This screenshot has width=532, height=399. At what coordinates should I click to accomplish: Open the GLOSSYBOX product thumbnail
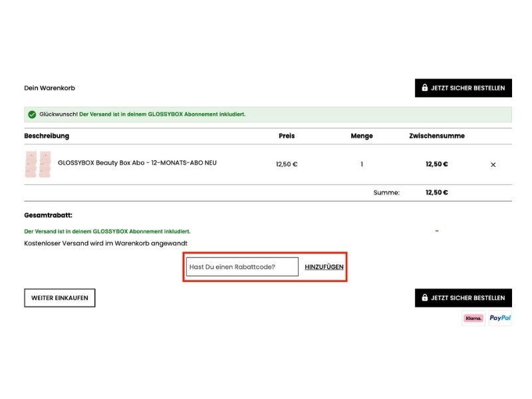[38, 164]
